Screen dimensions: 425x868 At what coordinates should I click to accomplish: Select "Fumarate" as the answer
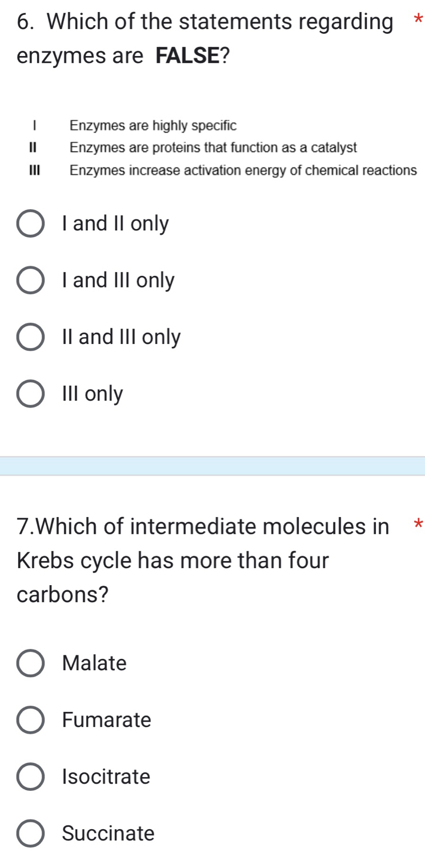click(31, 721)
